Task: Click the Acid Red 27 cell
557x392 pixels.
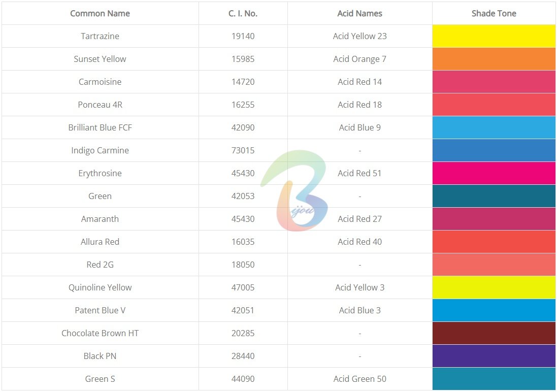Action: (x=360, y=219)
